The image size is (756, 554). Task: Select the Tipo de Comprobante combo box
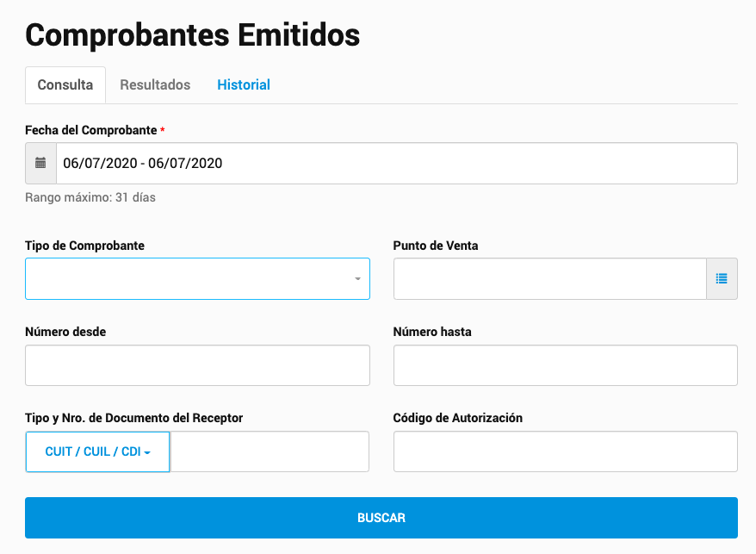[198, 278]
